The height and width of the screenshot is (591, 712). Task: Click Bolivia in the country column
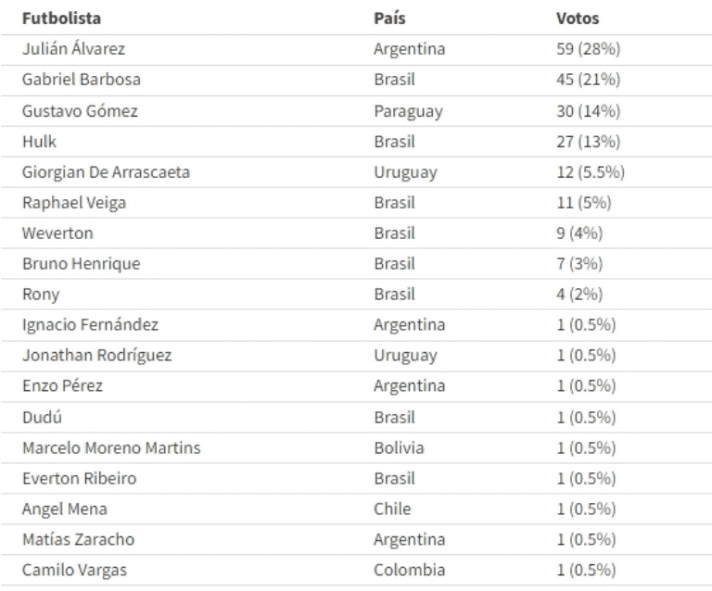pos(399,448)
